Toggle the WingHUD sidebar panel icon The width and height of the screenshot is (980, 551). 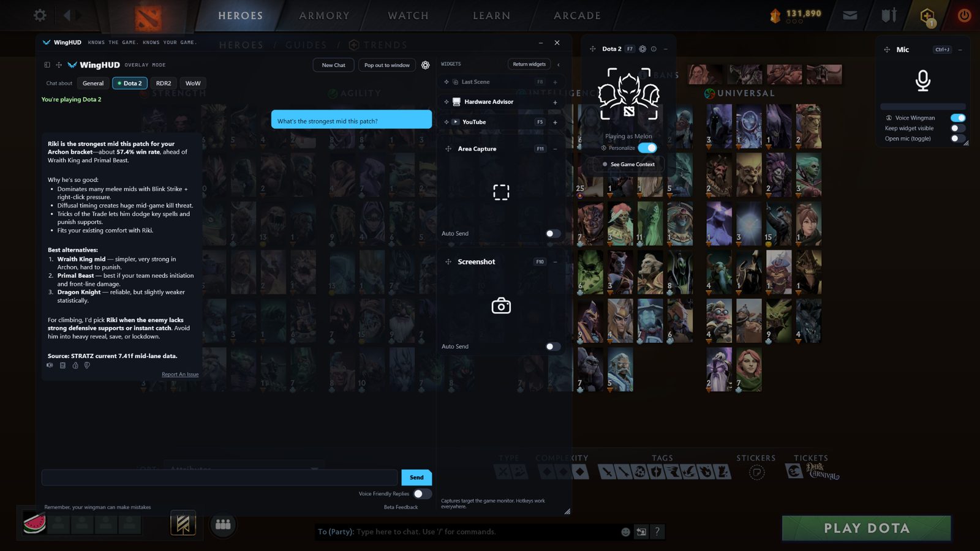47,65
